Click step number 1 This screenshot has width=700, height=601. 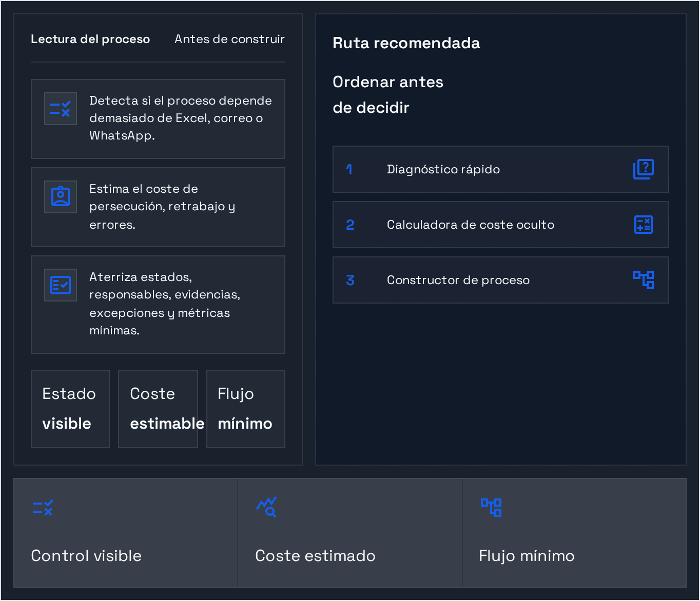349,169
